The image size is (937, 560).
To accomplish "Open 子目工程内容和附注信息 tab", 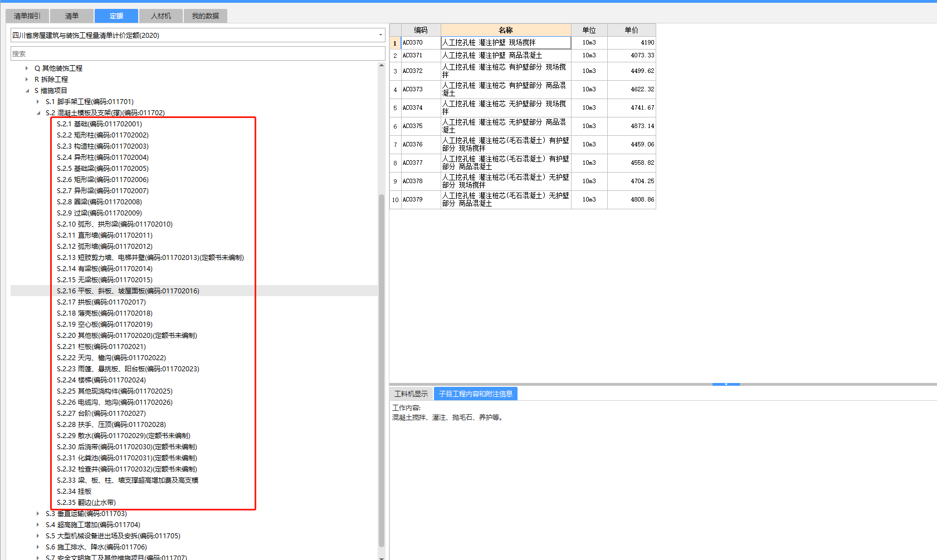I will click(x=476, y=394).
